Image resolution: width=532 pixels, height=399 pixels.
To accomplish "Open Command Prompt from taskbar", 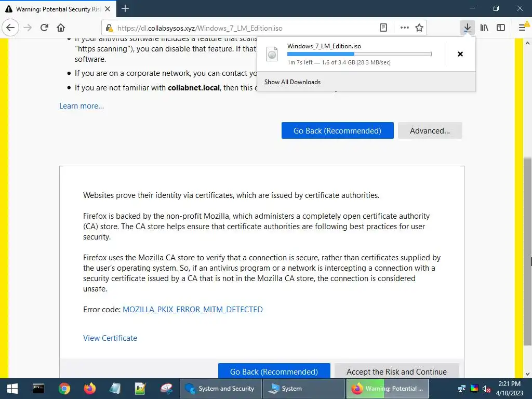I will (x=38, y=389).
